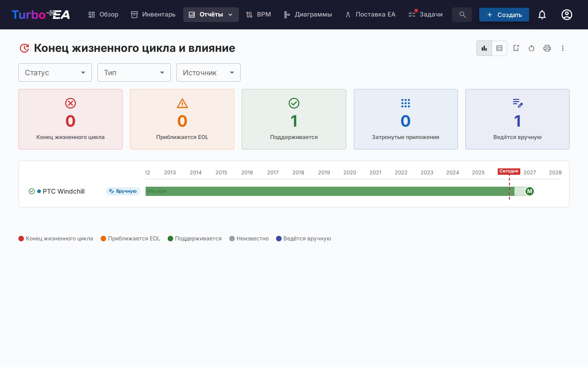The width and height of the screenshot is (588, 367).
Task: Select the chart view toggle
Action: click(x=484, y=48)
